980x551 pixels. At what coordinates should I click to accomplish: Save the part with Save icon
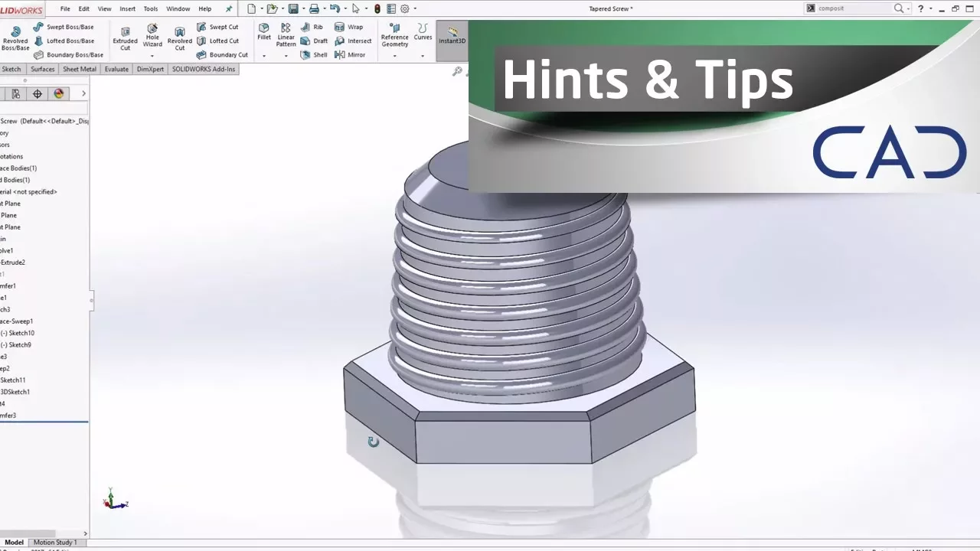coord(292,8)
